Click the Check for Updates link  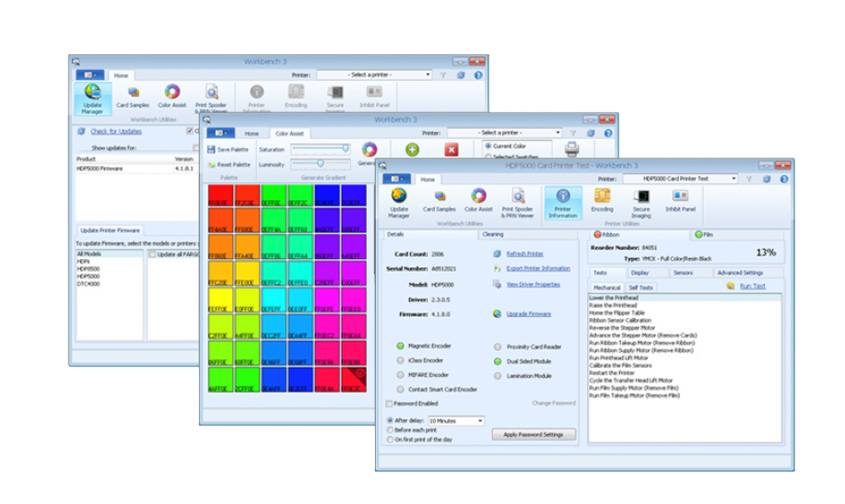116,132
